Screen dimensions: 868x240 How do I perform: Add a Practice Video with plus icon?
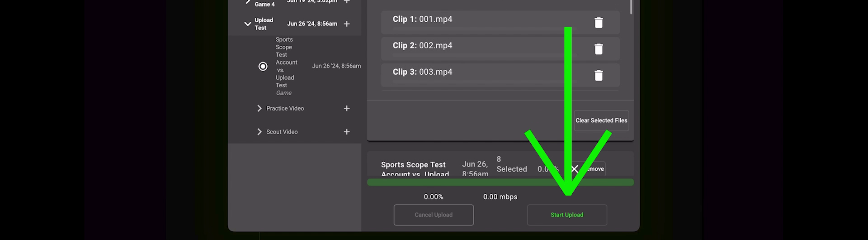coord(347,108)
